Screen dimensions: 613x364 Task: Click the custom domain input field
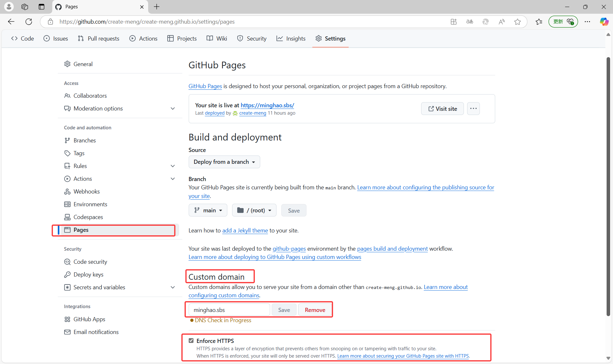(x=228, y=309)
